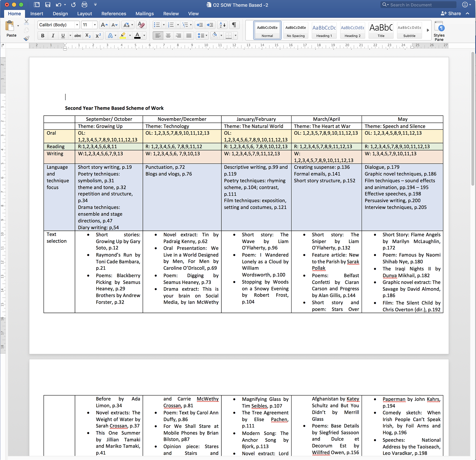Increase paragraph indent
476x460 pixels.
[210, 25]
